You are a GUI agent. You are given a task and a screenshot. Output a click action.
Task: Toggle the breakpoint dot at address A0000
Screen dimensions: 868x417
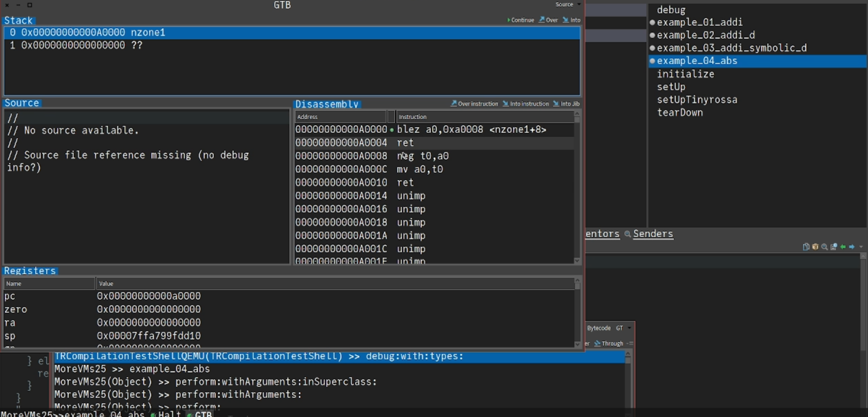click(392, 130)
